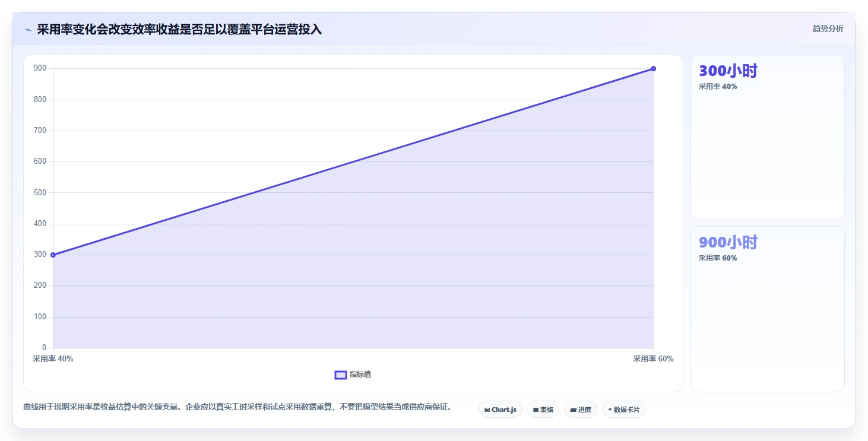Image resolution: width=868 pixels, height=441 pixels.
Task: Click the 采用率 40% caption under 300小时
Action: tap(718, 87)
